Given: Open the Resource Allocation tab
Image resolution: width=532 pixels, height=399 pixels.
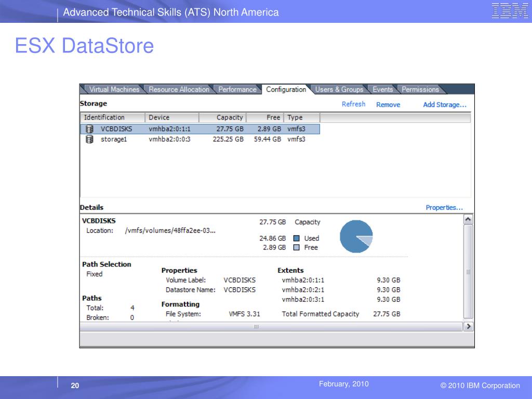Looking at the screenshot, I should tap(179, 89).
